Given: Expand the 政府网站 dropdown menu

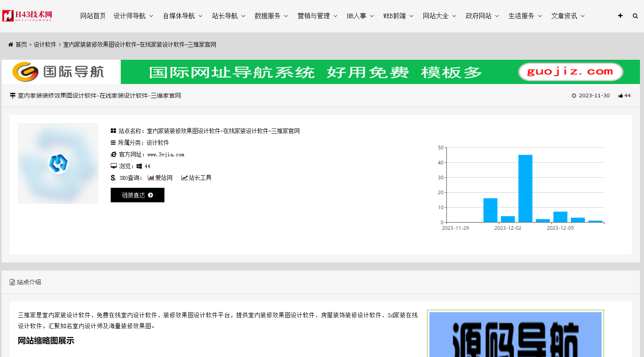Looking at the screenshot, I should click(x=482, y=16).
